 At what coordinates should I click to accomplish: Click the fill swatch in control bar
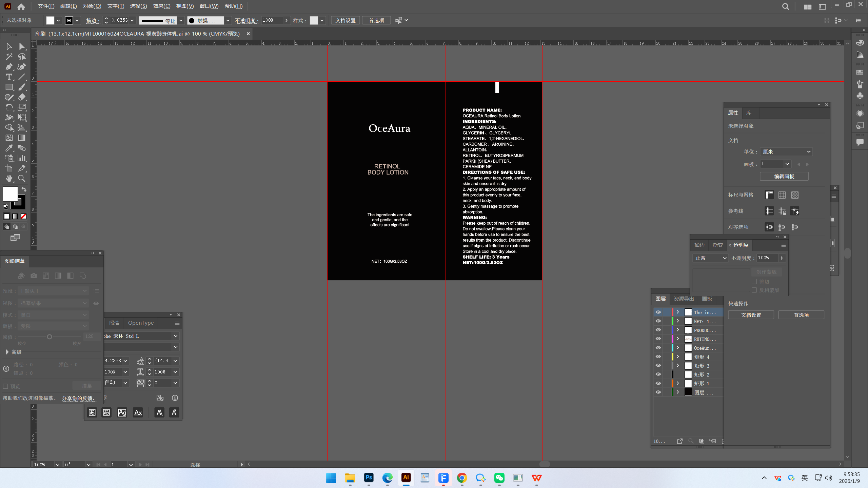(50, 20)
